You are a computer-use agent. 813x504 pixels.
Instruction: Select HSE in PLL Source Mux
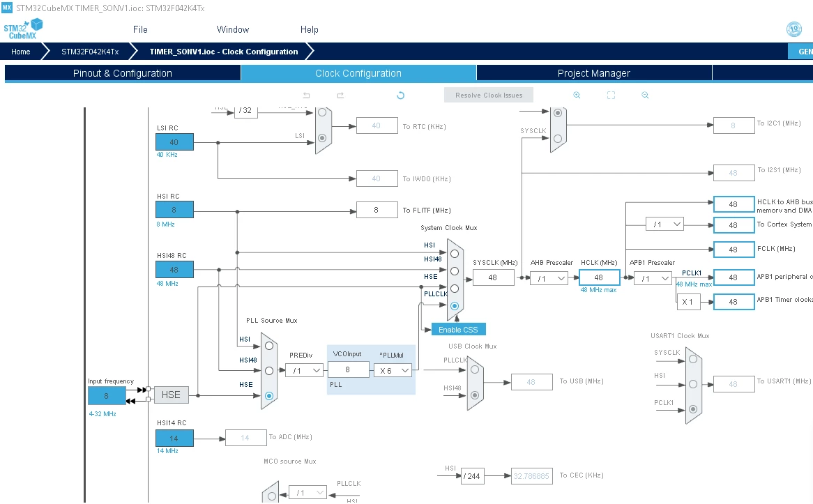coord(269,396)
